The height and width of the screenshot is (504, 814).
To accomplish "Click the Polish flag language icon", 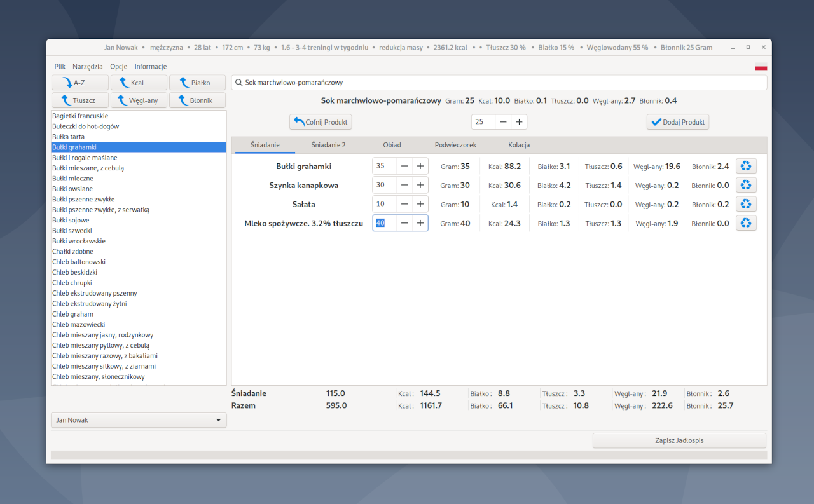I will click(x=761, y=67).
